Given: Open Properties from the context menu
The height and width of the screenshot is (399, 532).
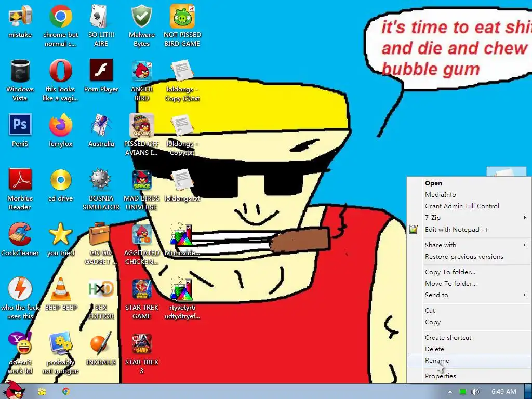Looking at the screenshot, I should pos(469,376).
